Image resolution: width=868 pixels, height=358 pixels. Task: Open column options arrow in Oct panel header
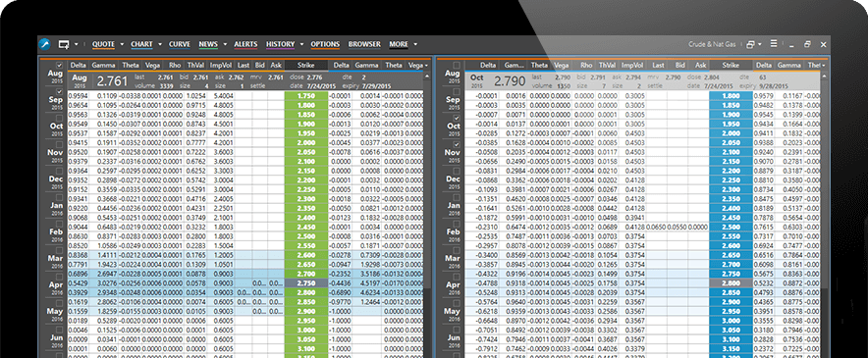823,66
